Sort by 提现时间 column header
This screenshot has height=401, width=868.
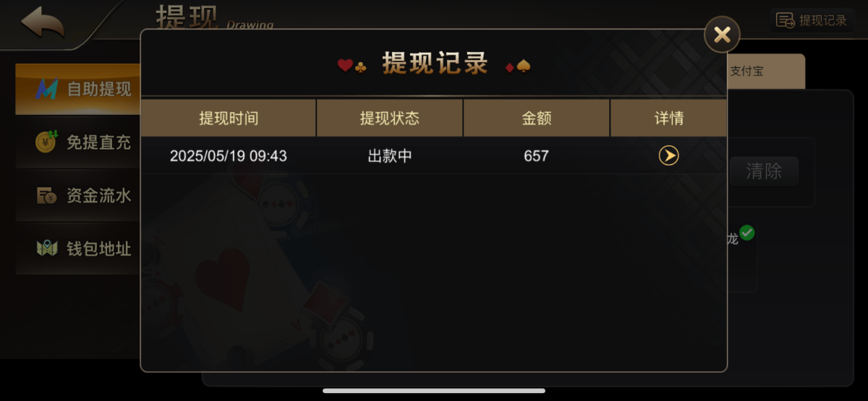[229, 118]
